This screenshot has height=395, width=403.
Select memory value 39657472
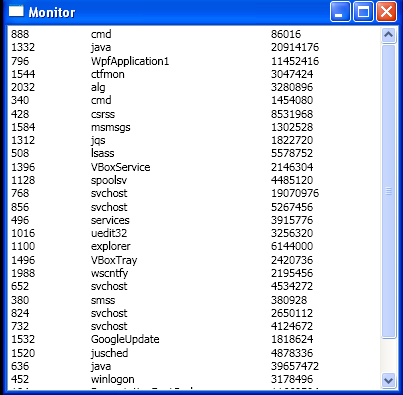(x=295, y=366)
